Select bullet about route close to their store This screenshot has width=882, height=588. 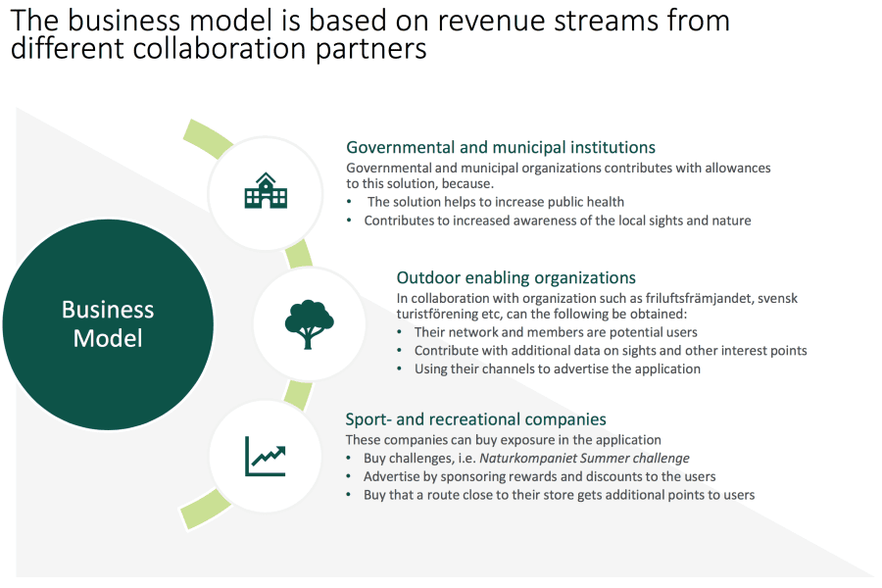(x=560, y=495)
